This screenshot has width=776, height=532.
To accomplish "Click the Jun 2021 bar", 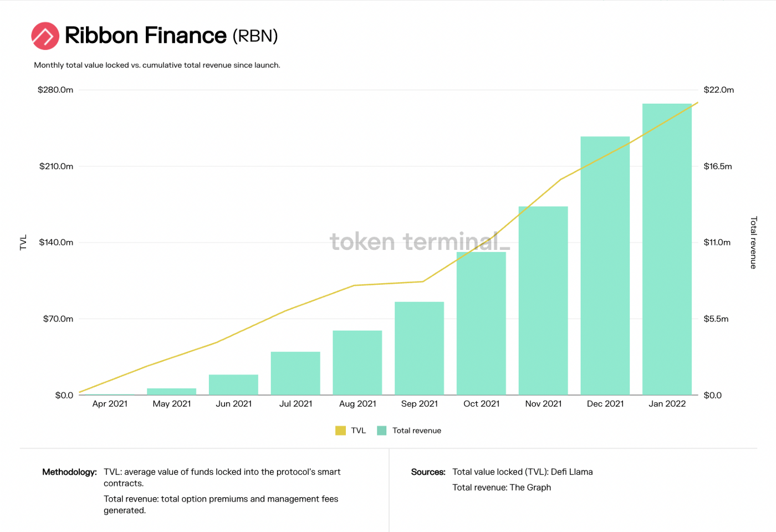I will [233, 385].
